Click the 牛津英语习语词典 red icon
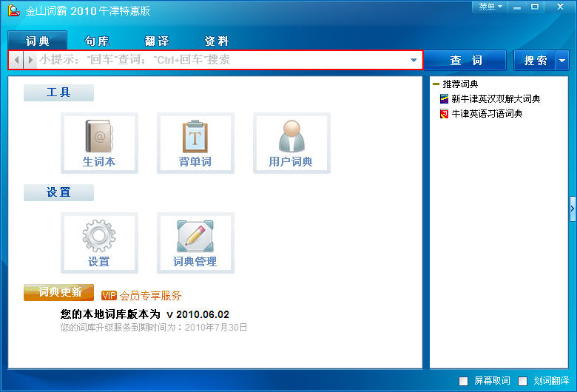Screen dimensions: 577x392 coord(444,113)
